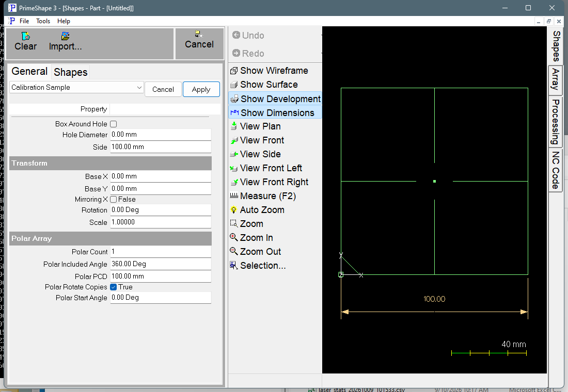Open the Calibration Sample dropdown

tap(76, 87)
